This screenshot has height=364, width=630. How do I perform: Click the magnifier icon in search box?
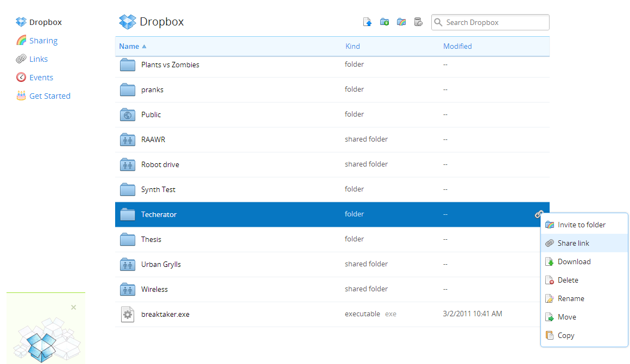point(438,22)
